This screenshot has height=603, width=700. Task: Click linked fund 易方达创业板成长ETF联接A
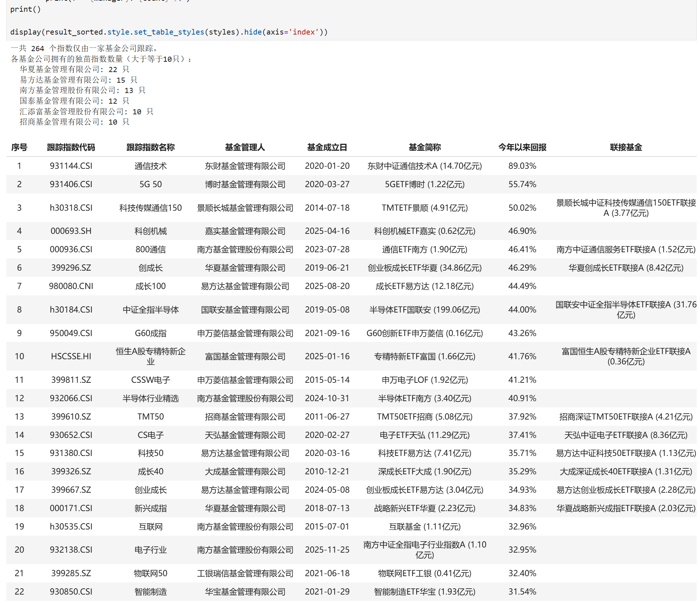tap(626, 490)
